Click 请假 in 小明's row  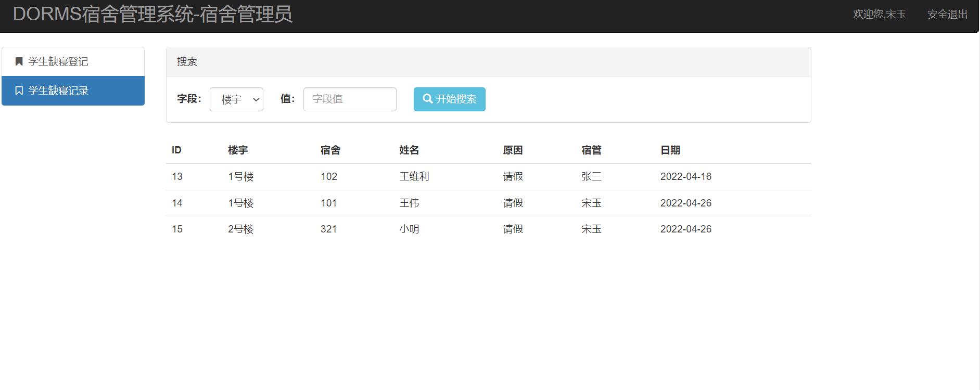coord(513,229)
